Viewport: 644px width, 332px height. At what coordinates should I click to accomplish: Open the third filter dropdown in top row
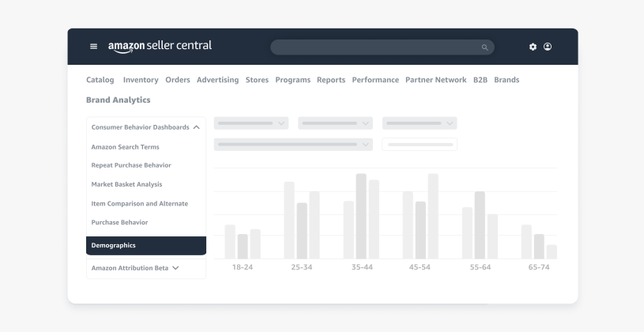420,123
